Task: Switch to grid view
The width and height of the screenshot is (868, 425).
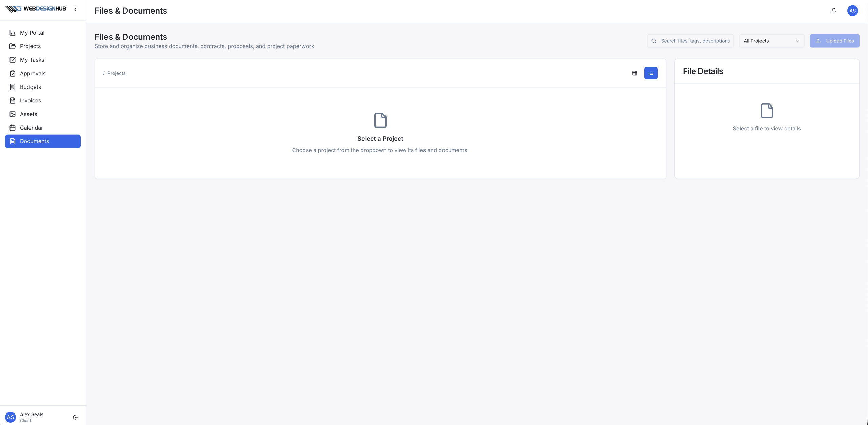Action: click(x=634, y=73)
